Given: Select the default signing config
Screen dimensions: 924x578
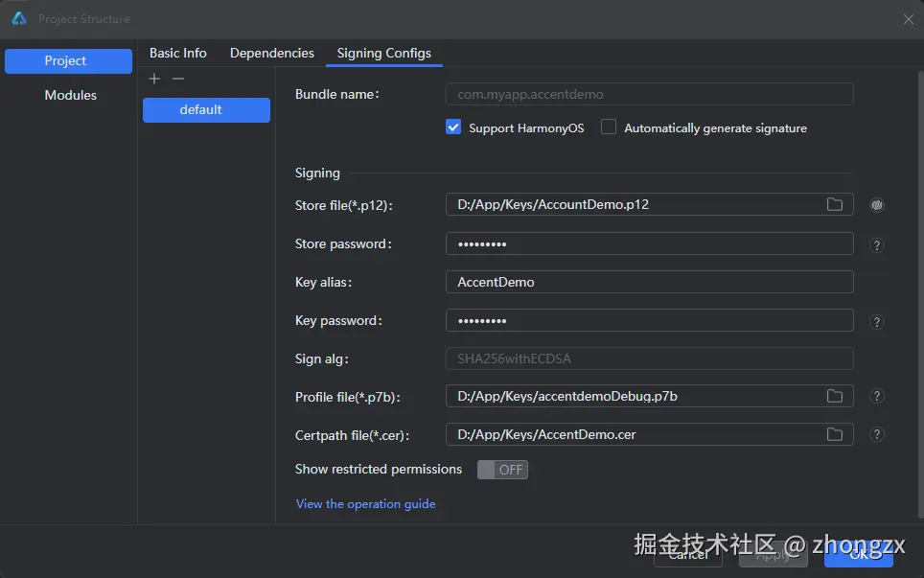Looking at the screenshot, I should [x=206, y=110].
